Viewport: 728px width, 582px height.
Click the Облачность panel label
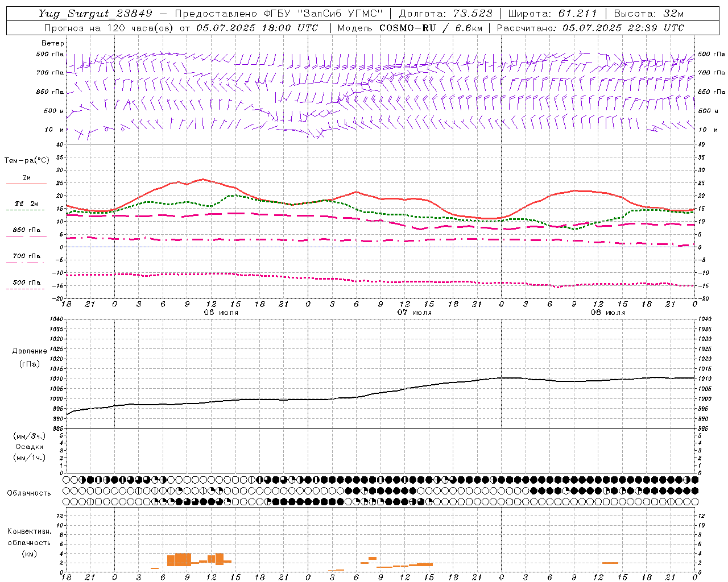pos(29,493)
